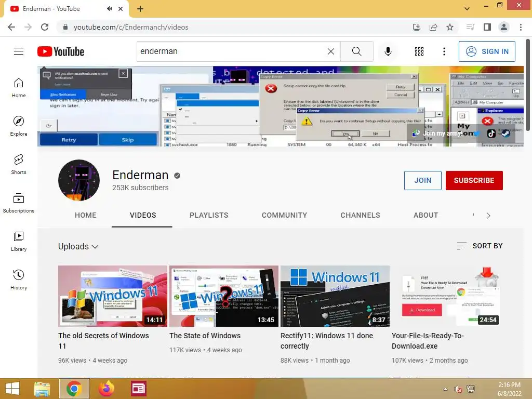The height and width of the screenshot is (399, 532).
Task: Switch to the Playlists tab
Action: (209, 215)
